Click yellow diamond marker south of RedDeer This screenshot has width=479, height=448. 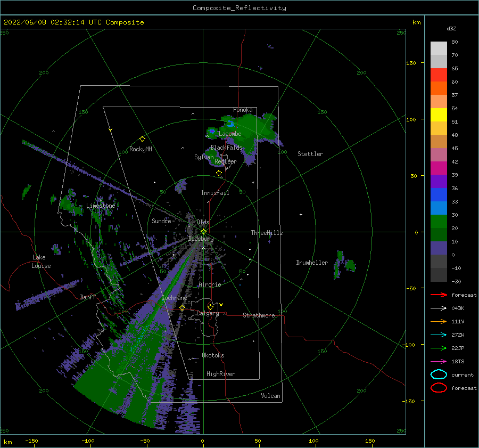[219, 173]
